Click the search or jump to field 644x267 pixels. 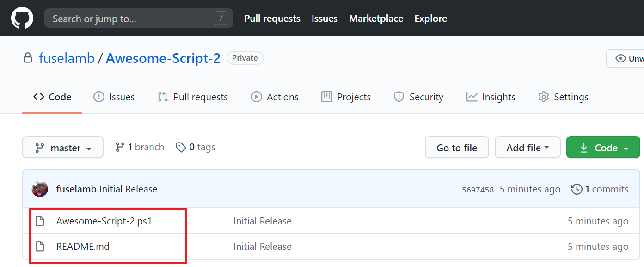139,18
